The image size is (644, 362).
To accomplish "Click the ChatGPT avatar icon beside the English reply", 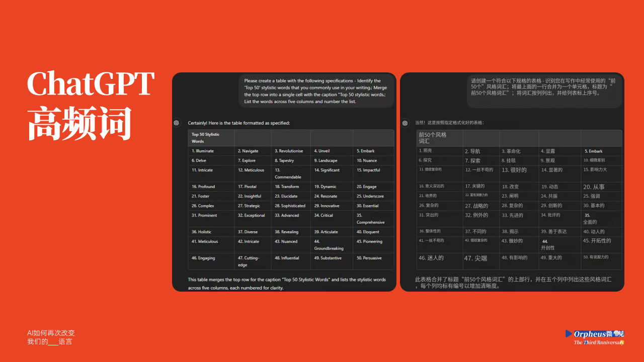I will 176,123.
